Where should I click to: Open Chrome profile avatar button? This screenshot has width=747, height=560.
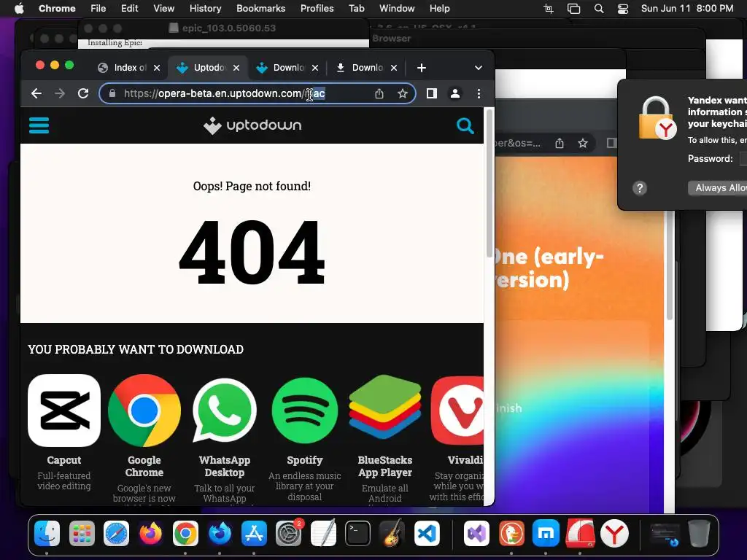(x=455, y=93)
